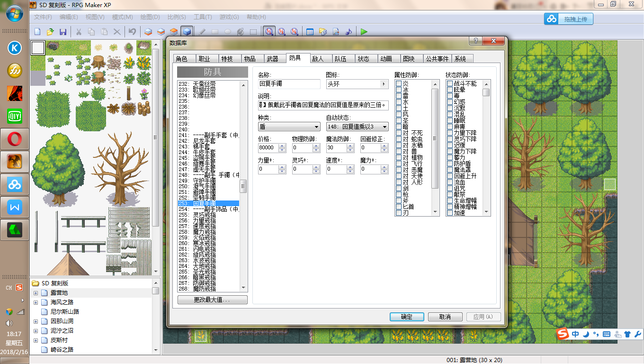
Task: Set zoom scale to 1:1 icon
Action: [269, 32]
